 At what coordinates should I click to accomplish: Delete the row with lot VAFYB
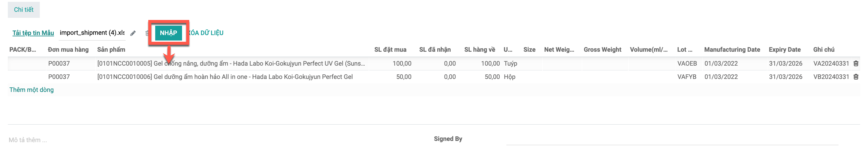856,77
